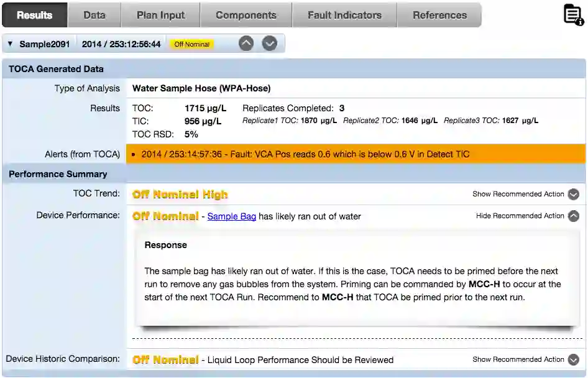Open the Fault Indicators tab

pyautogui.click(x=344, y=15)
